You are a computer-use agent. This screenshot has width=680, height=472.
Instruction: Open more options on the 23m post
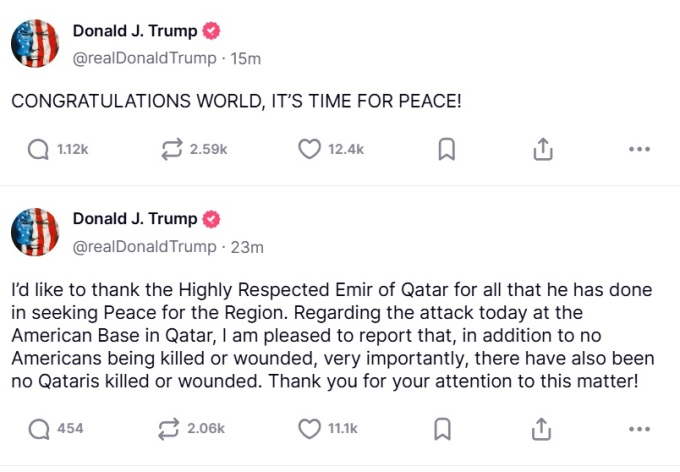coord(639,429)
